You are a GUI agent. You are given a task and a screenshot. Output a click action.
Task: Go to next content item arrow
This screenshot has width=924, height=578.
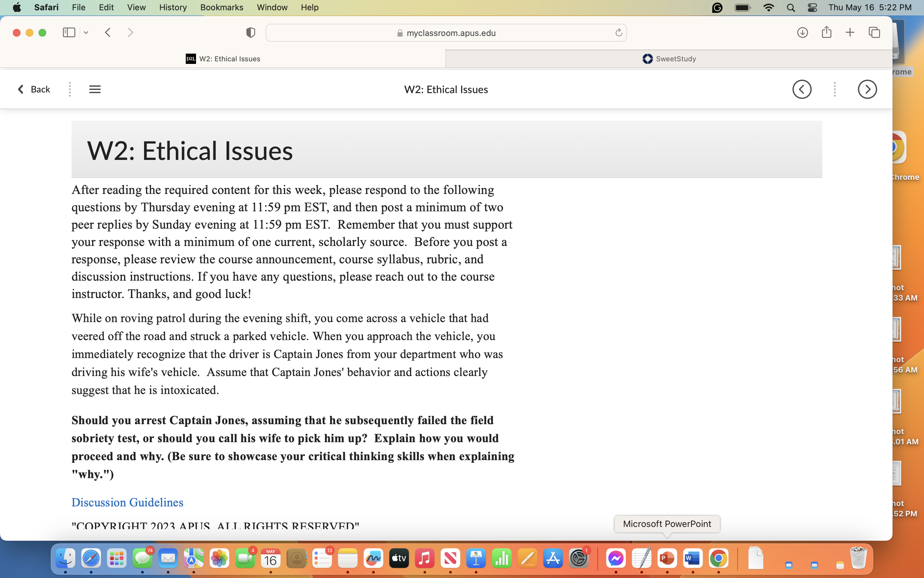coord(867,90)
